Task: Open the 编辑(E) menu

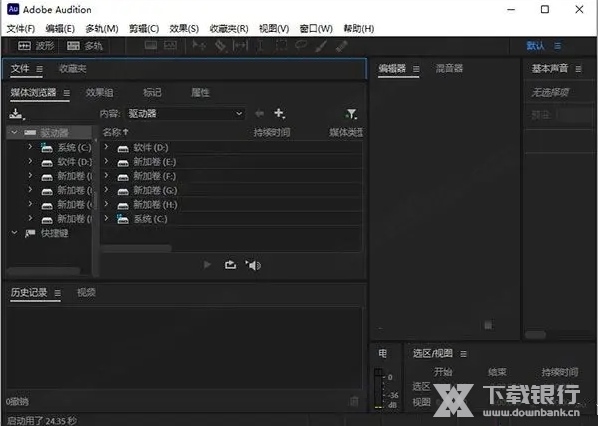Action: coord(60,29)
